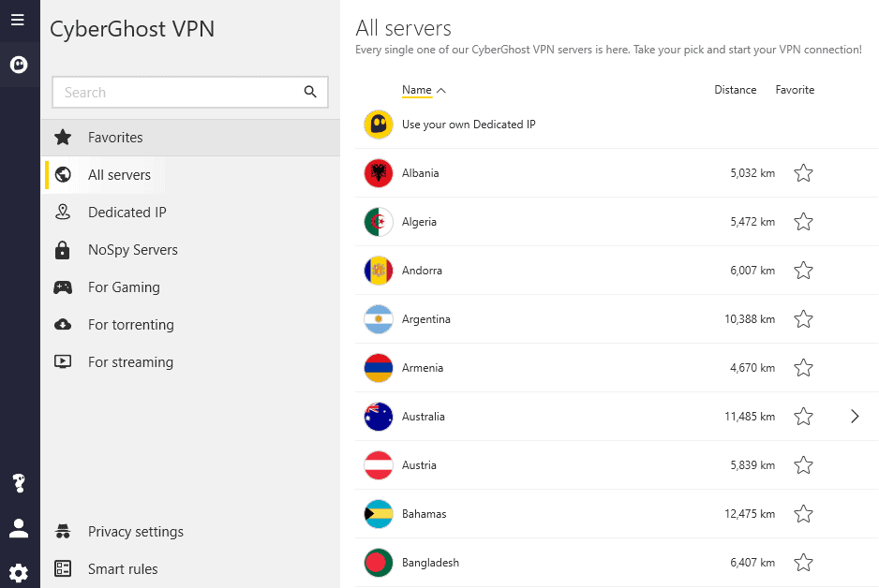Image resolution: width=879 pixels, height=588 pixels.
Task: Click the search magnifier icon
Action: [310, 92]
